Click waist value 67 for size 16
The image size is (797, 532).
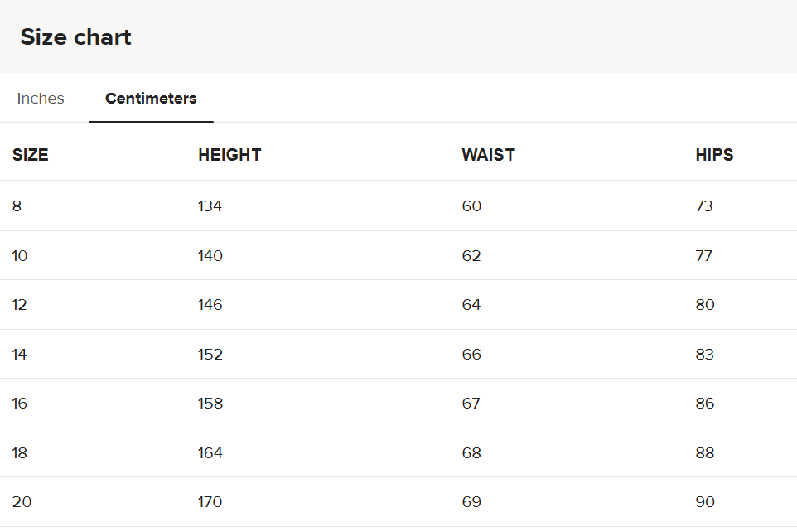coord(471,404)
